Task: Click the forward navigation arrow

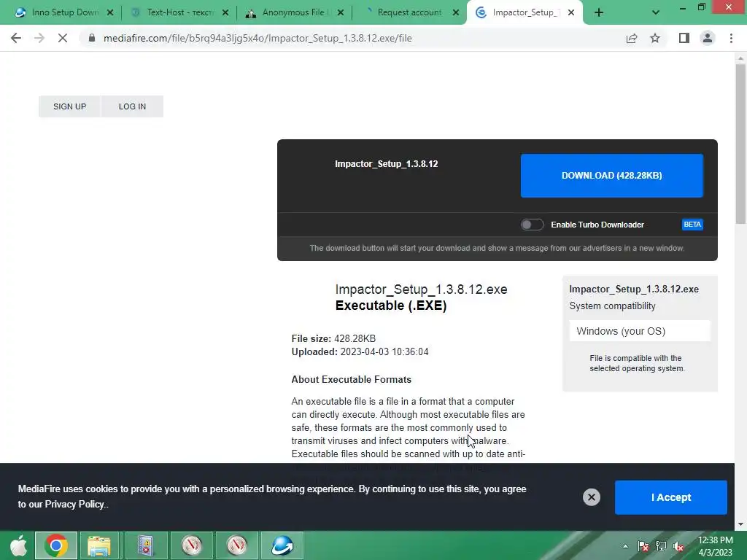Action: pyautogui.click(x=39, y=38)
